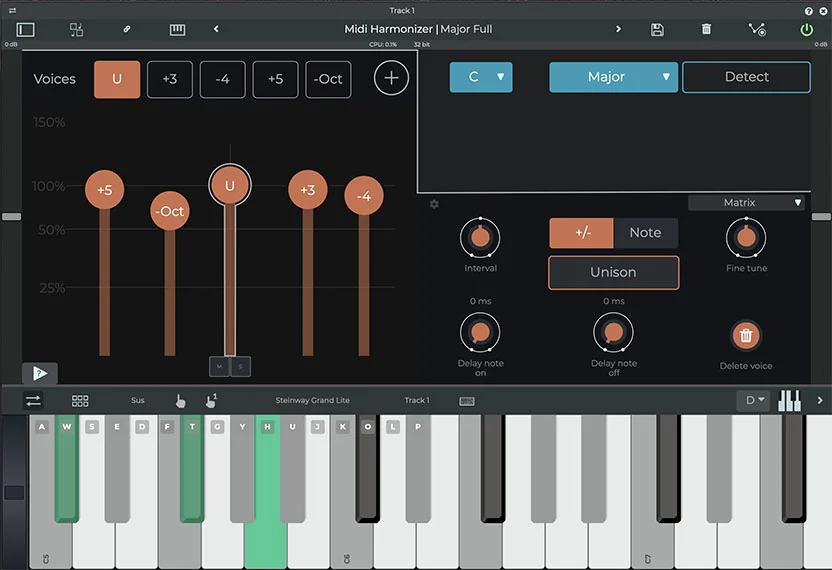832x570 pixels.
Task: Click the link chain icon
Action: click(x=127, y=29)
